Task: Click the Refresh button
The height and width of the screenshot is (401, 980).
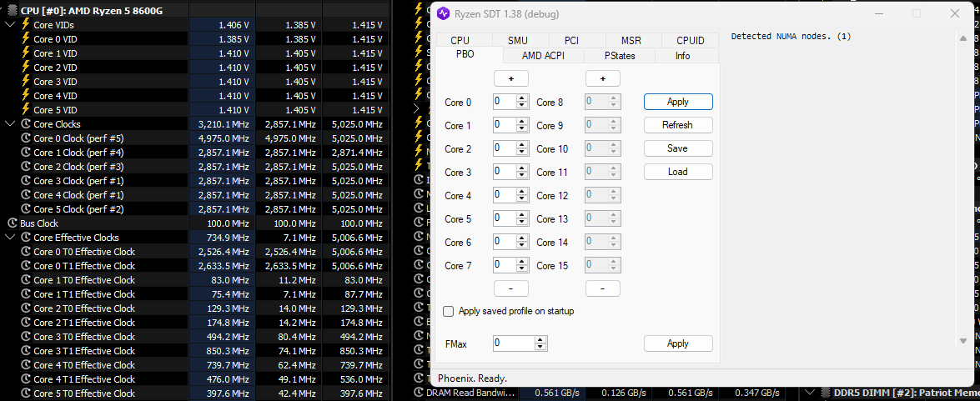Action: [678, 125]
